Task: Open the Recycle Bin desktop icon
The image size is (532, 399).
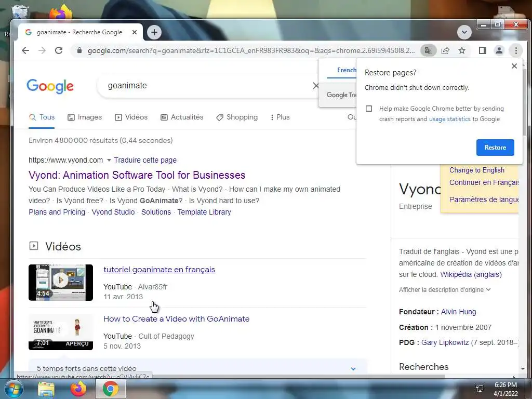Action: click(x=19, y=12)
